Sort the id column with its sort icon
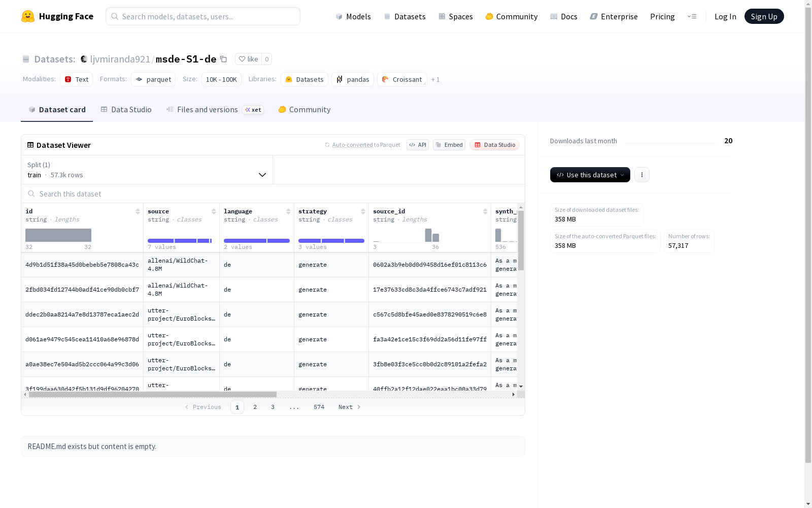812x508 pixels. click(x=138, y=211)
